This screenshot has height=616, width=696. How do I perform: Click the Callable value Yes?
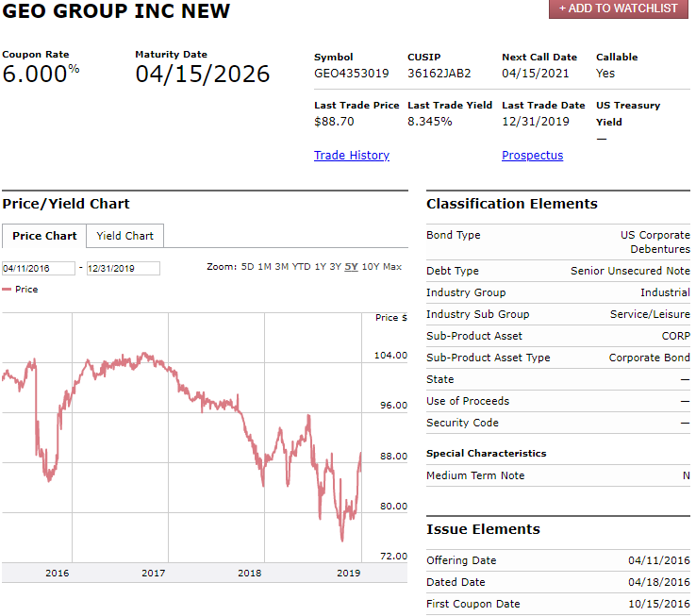605,74
